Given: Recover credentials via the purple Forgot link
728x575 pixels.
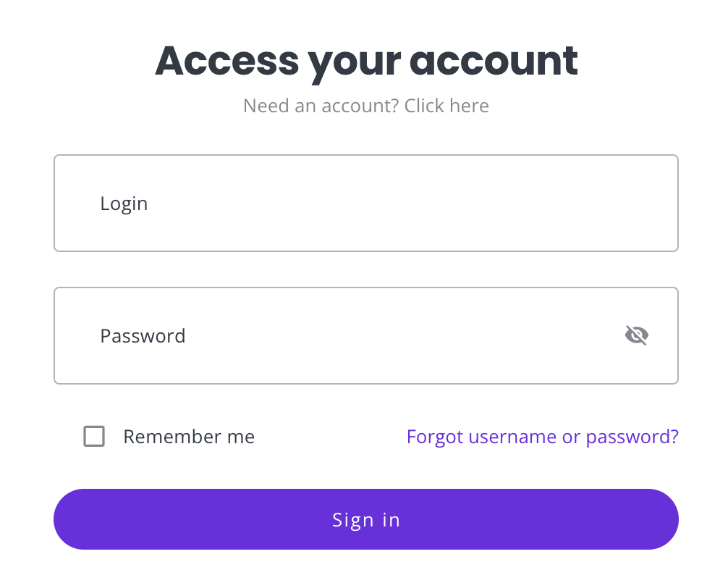Looking at the screenshot, I should click(542, 437).
